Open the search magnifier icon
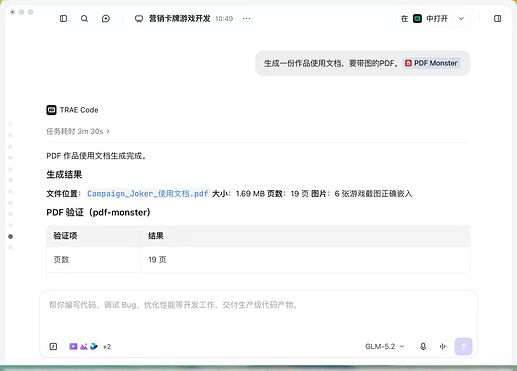 coord(84,19)
